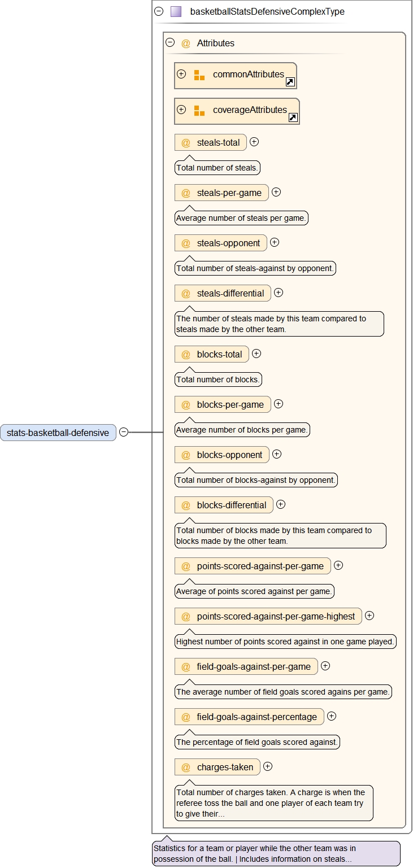The image size is (413, 868).
Task: Click the @ icon of steals-total
Action: [186, 143]
